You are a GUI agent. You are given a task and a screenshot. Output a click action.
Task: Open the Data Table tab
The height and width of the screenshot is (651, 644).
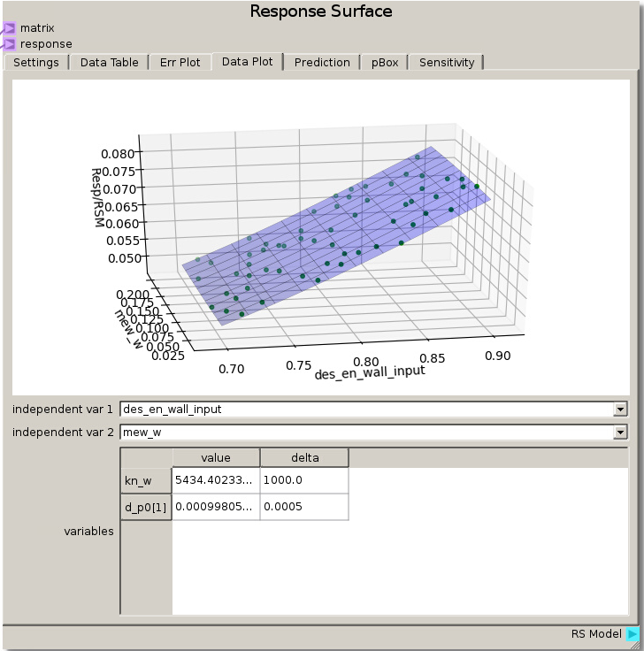[110, 63]
